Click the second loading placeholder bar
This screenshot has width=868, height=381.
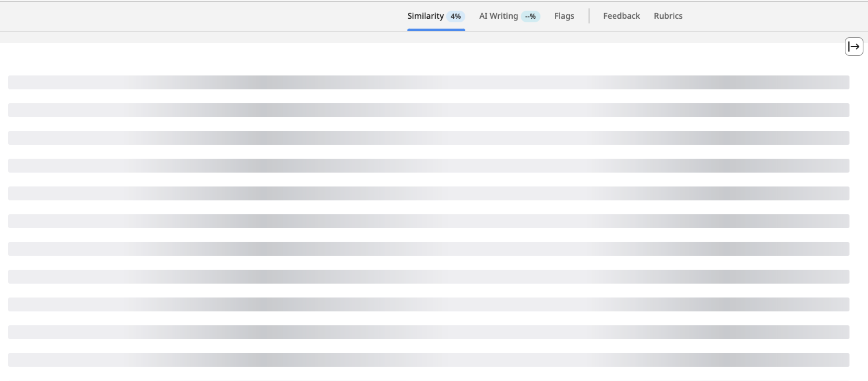429,110
